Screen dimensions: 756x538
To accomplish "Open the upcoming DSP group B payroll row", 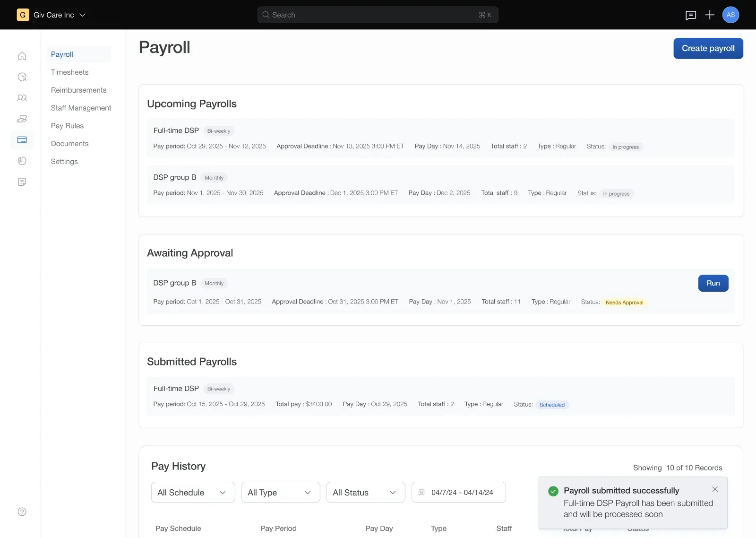I will (440, 185).
